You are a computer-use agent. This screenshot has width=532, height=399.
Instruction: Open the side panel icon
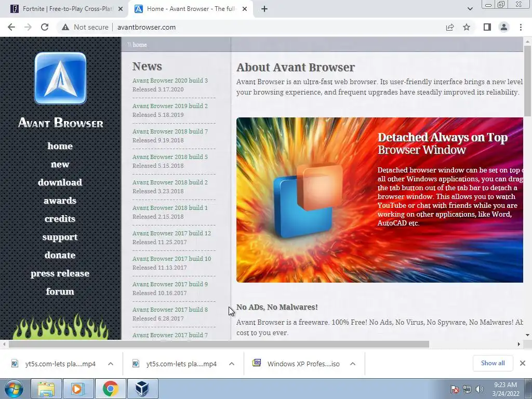[x=487, y=27]
